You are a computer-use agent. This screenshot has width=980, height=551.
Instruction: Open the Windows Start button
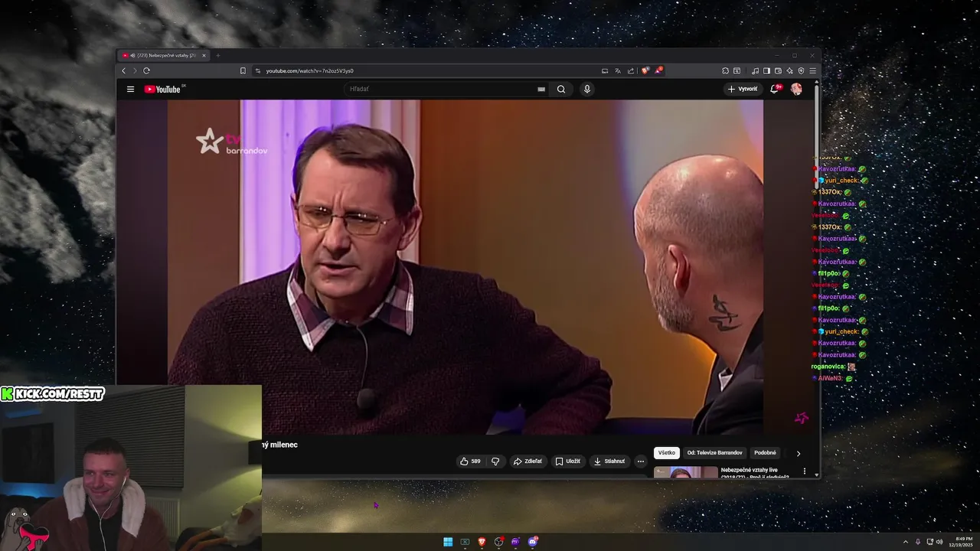(x=448, y=542)
